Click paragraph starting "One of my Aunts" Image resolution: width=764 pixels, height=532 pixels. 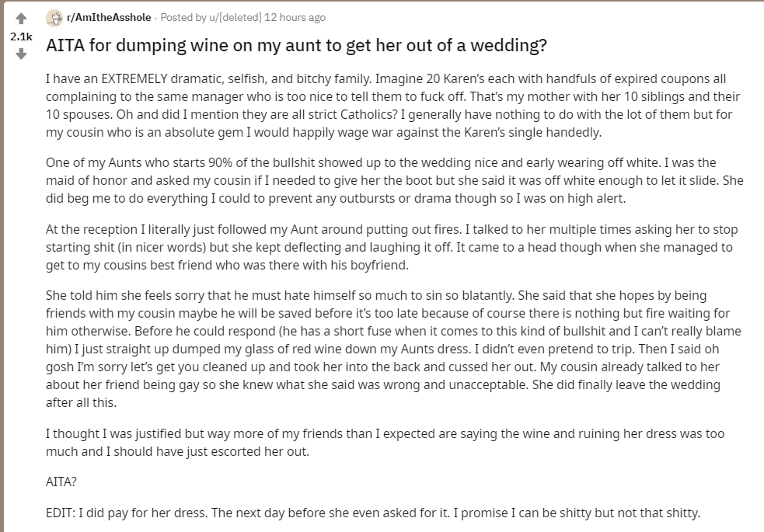coord(395,181)
